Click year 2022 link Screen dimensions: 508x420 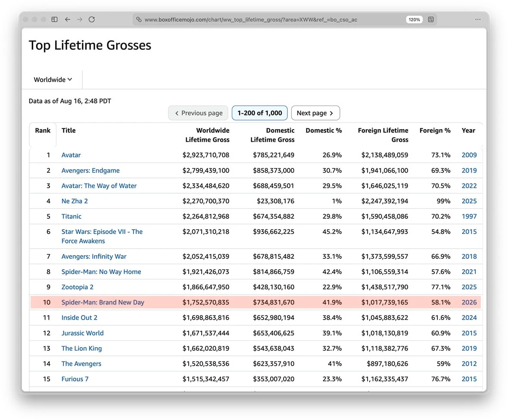coord(469,186)
